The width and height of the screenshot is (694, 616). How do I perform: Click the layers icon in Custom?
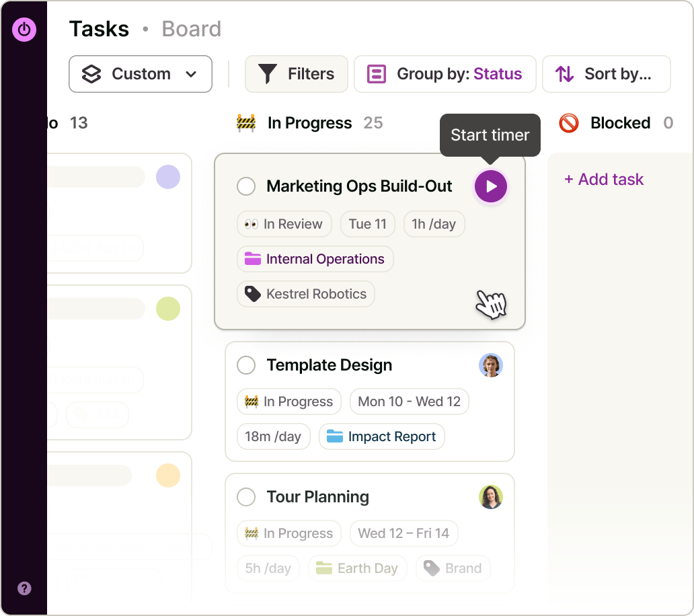pyautogui.click(x=91, y=74)
